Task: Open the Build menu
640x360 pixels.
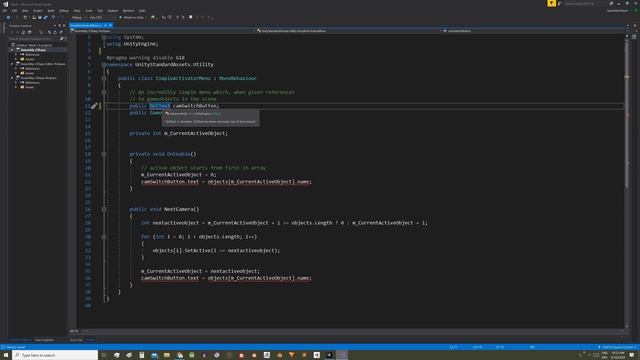Action: point(51,11)
